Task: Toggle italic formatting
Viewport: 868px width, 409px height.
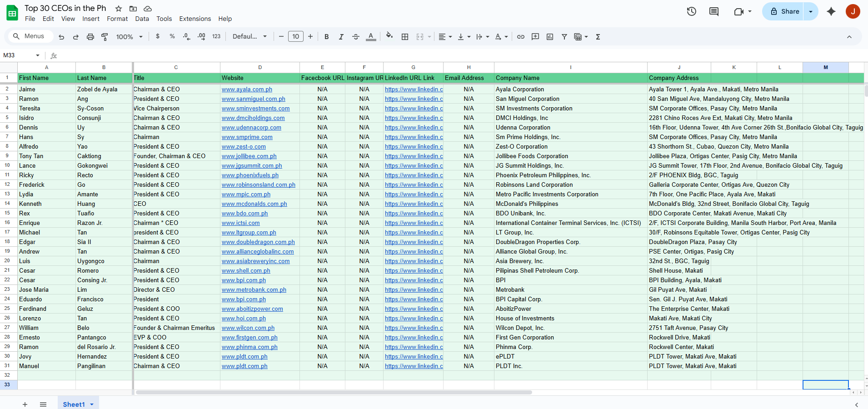Action: 341,37
